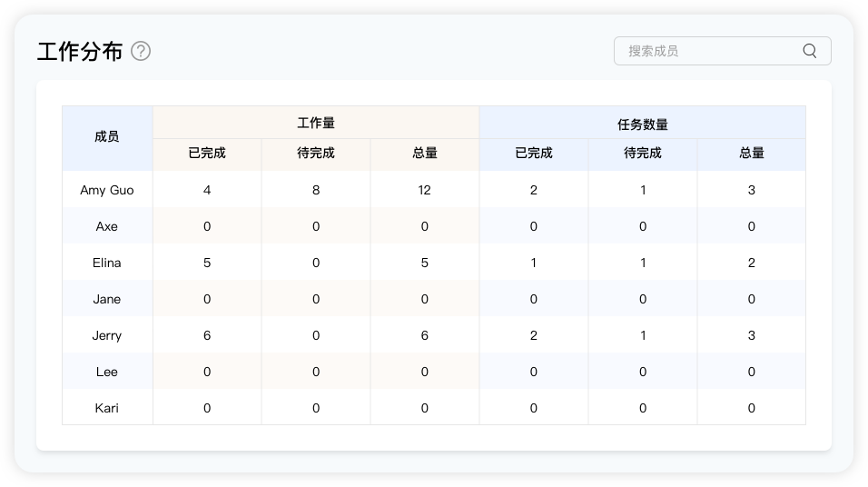868x487 pixels.
Task: Open member Amy Guo in the table
Action: click(107, 190)
